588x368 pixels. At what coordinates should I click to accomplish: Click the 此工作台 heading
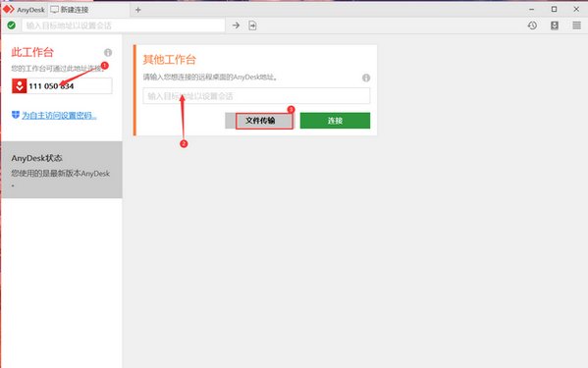pos(32,52)
